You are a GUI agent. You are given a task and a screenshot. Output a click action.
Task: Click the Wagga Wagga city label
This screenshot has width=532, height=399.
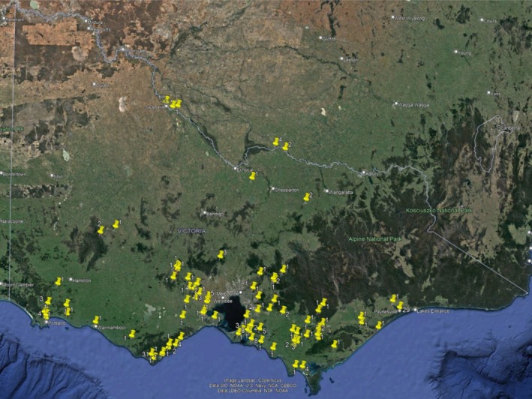click(415, 105)
